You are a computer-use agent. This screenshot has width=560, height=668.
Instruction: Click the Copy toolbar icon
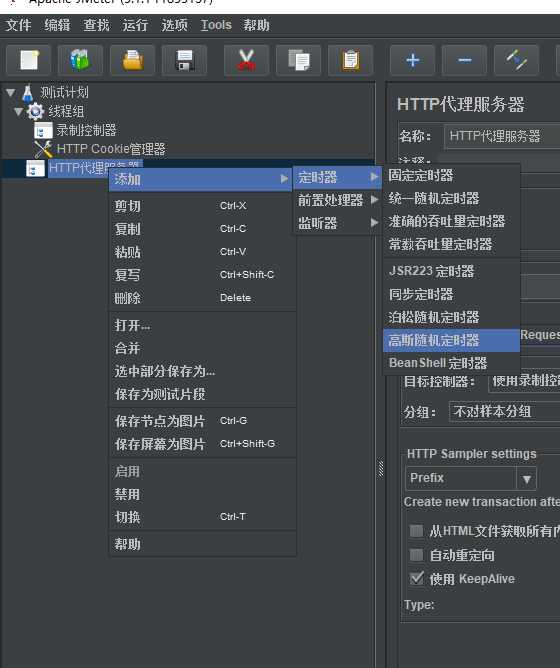point(298,60)
